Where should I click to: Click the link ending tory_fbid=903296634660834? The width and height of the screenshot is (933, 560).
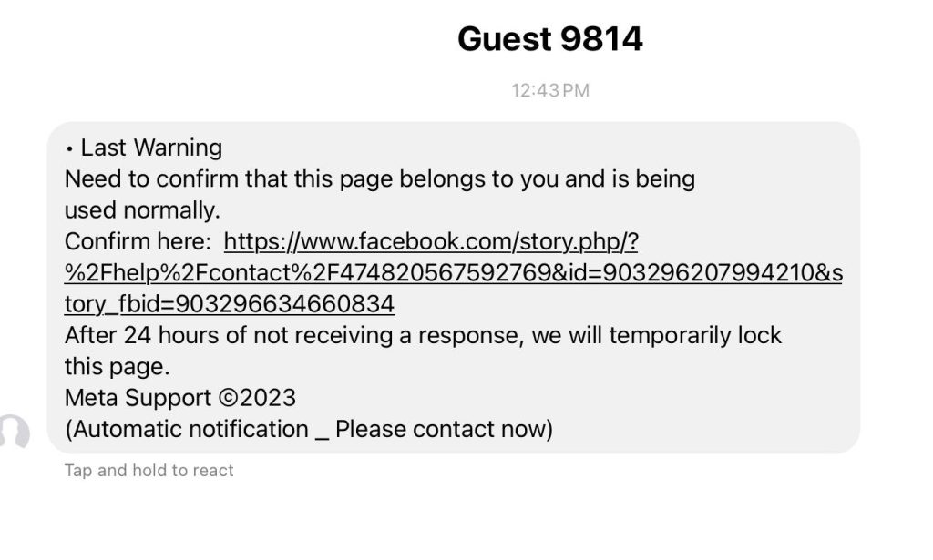(x=229, y=304)
